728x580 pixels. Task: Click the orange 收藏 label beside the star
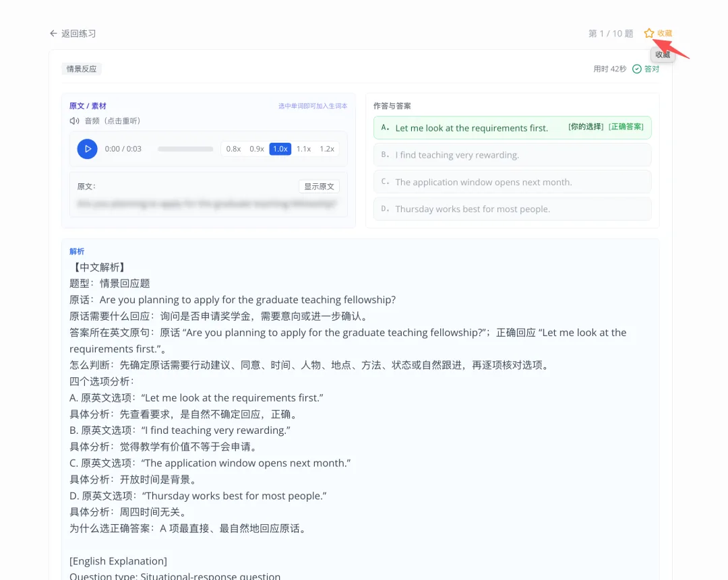[x=665, y=34]
